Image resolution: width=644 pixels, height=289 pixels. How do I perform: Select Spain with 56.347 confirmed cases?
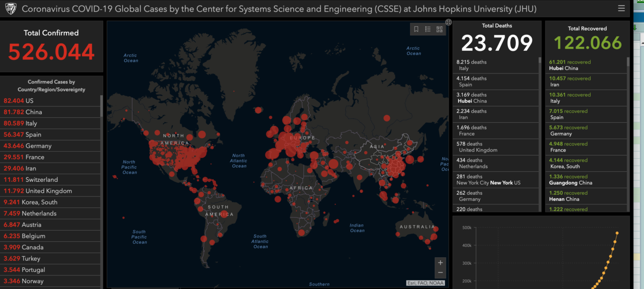coord(51,134)
